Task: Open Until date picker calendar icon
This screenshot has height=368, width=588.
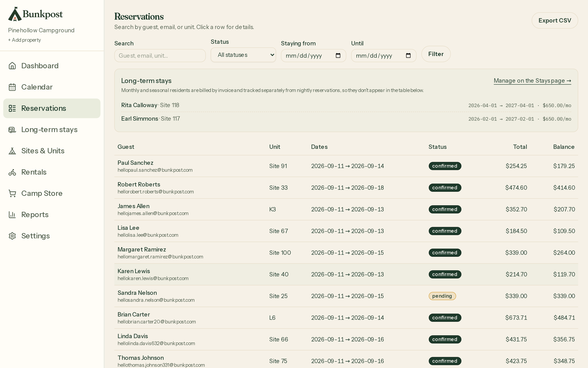Action: click(408, 55)
